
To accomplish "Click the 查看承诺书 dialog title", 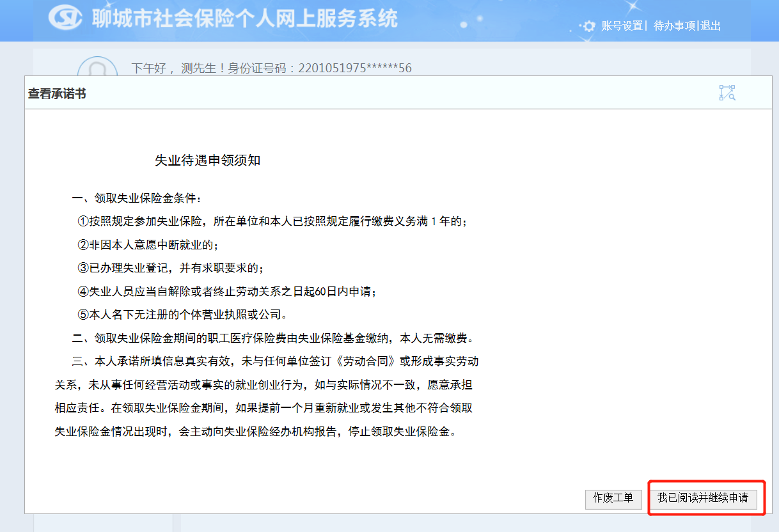I will (x=57, y=94).
